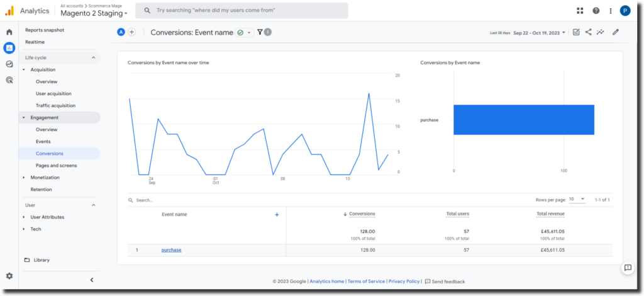Click the Share this report icon
This screenshot has width=644, height=296.
589,32
